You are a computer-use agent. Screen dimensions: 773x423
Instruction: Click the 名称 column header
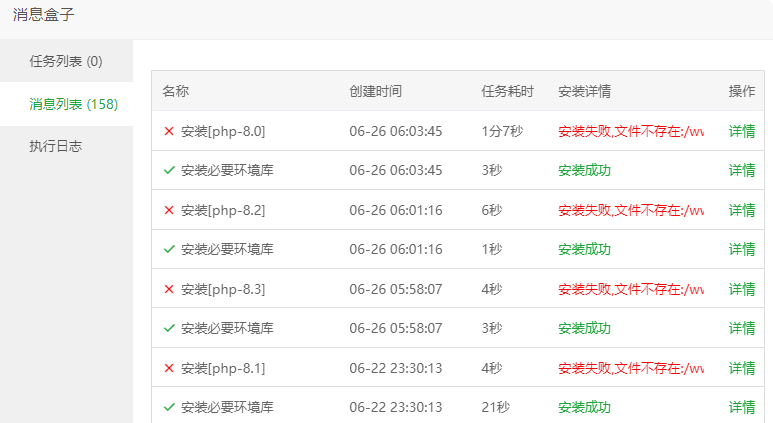point(176,91)
